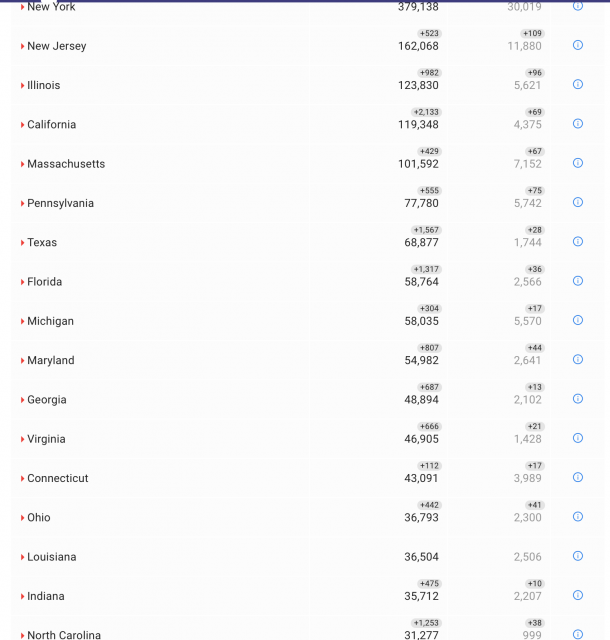
Task: Open the info icon for New Jersey
Action: [578, 45]
